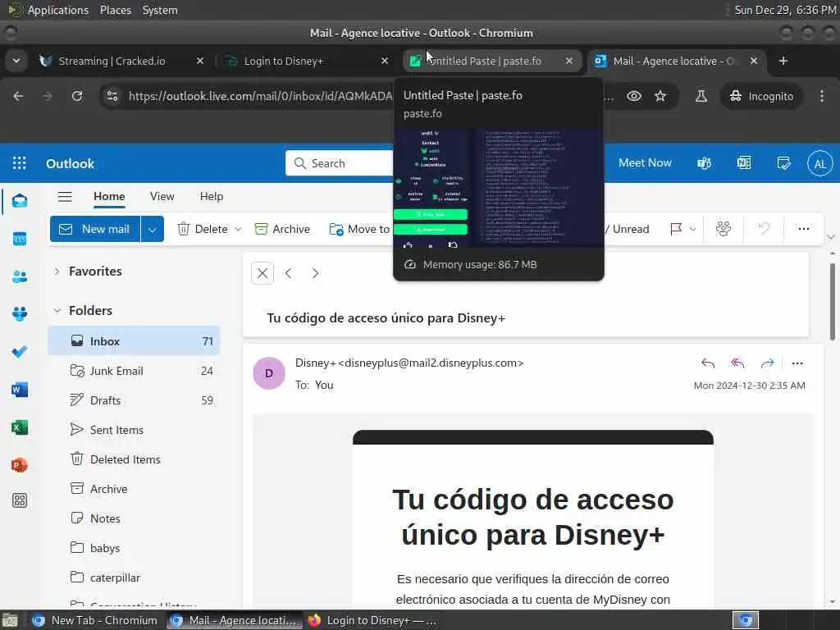Open the My Day icon in the header
The height and width of the screenshot is (630, 840).
[x=783, y=163]
